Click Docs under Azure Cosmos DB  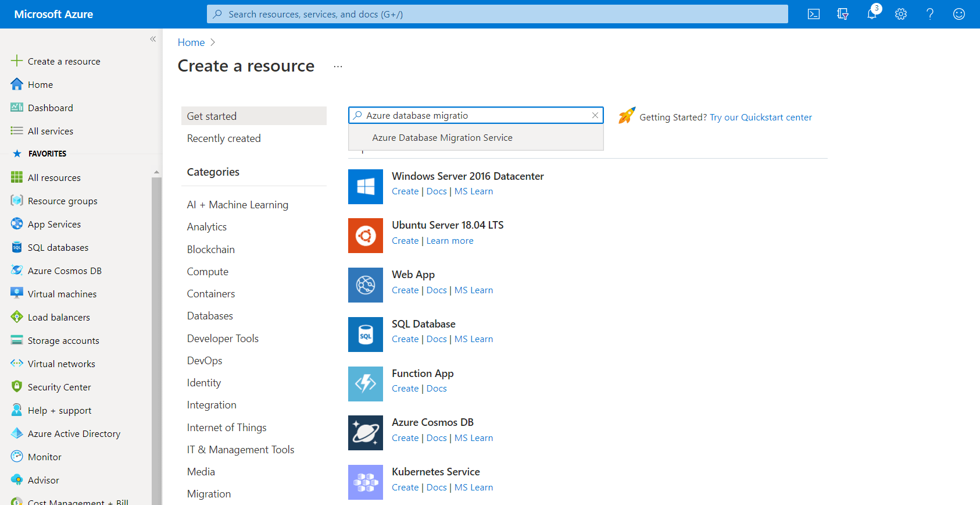437,438
